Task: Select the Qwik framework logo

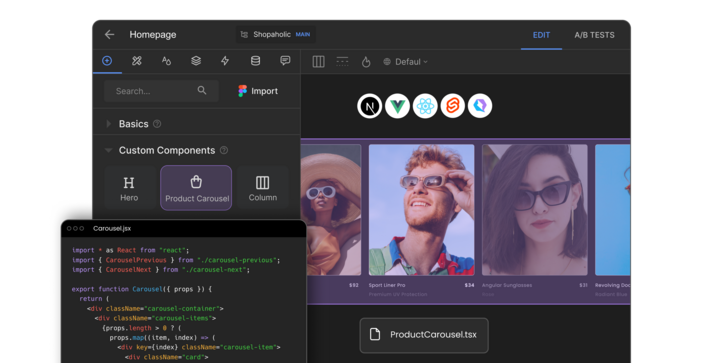Action: 480,106
